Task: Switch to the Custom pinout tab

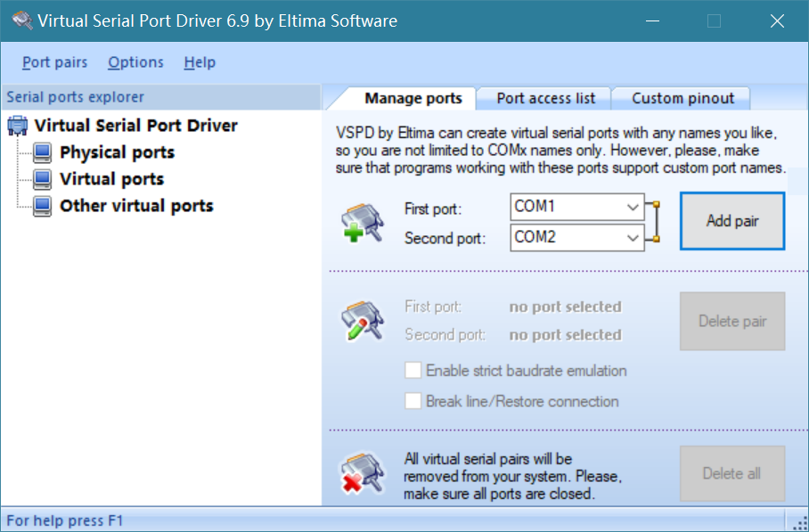Action: pos(682,98)
